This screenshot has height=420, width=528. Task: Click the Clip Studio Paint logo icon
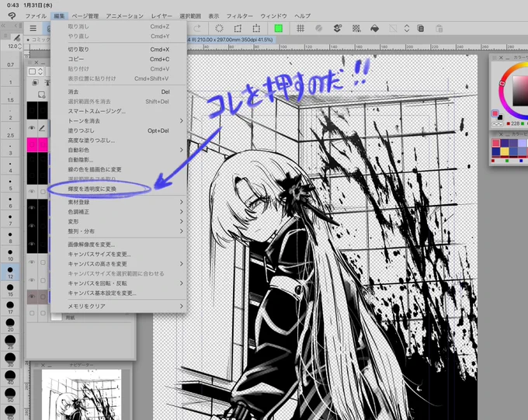coord(12,16)
